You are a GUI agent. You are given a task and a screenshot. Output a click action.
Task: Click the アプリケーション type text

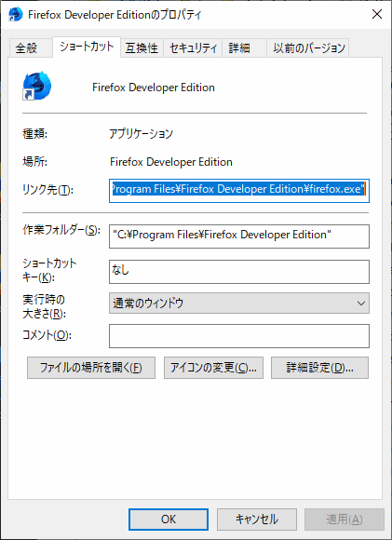(141, 134)
